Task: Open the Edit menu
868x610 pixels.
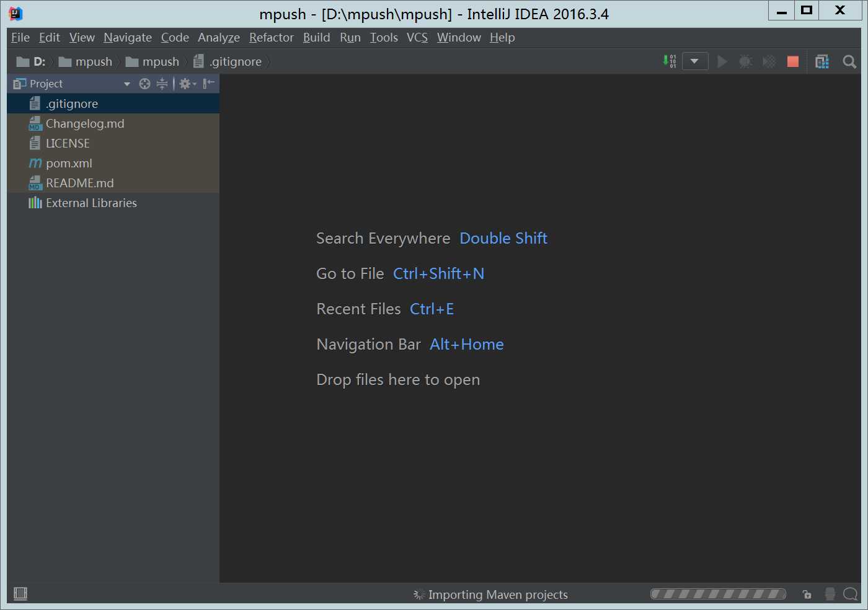Action: (50, 37)
